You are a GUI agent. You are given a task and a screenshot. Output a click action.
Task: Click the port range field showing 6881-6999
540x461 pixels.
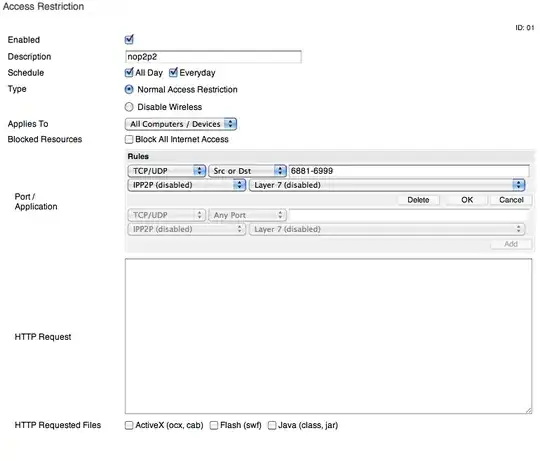click(x=409, y=171)
